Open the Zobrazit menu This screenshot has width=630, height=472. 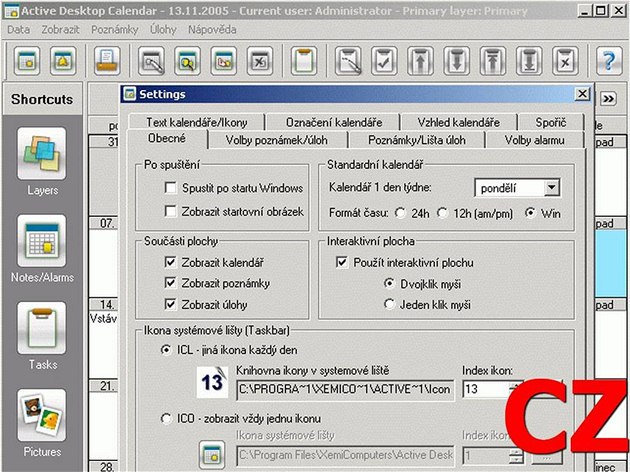point(60,29)
